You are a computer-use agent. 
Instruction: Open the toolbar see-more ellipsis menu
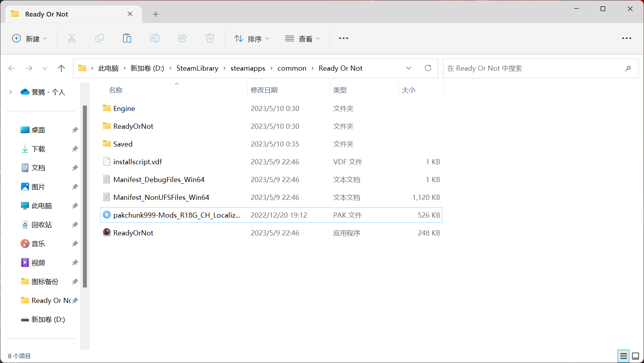coord(344,38)
